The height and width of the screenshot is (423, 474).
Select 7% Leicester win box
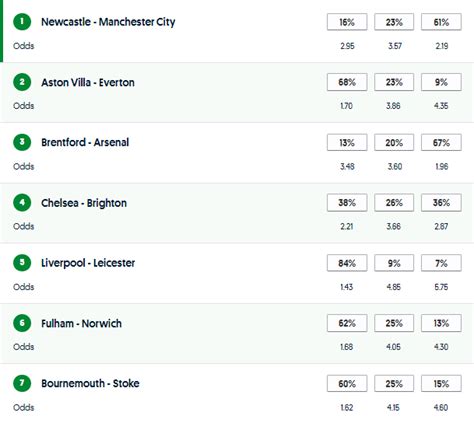(x=441, y=263)
